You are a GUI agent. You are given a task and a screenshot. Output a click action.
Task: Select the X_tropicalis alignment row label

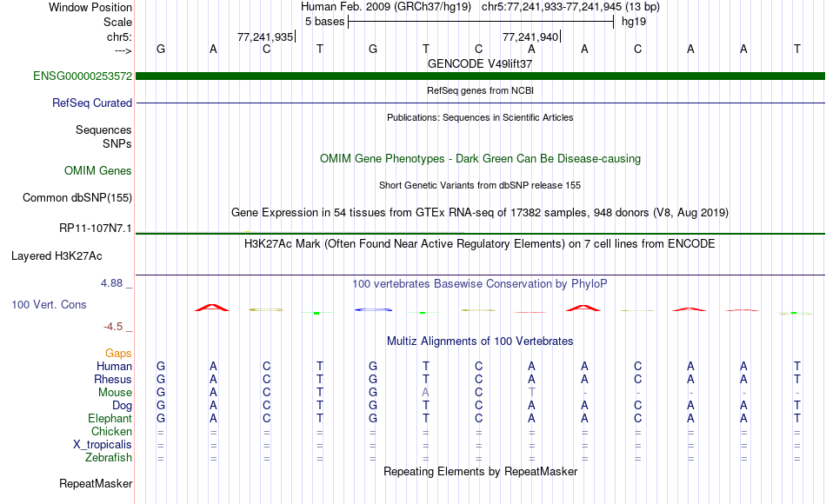(x=103, y=445)
